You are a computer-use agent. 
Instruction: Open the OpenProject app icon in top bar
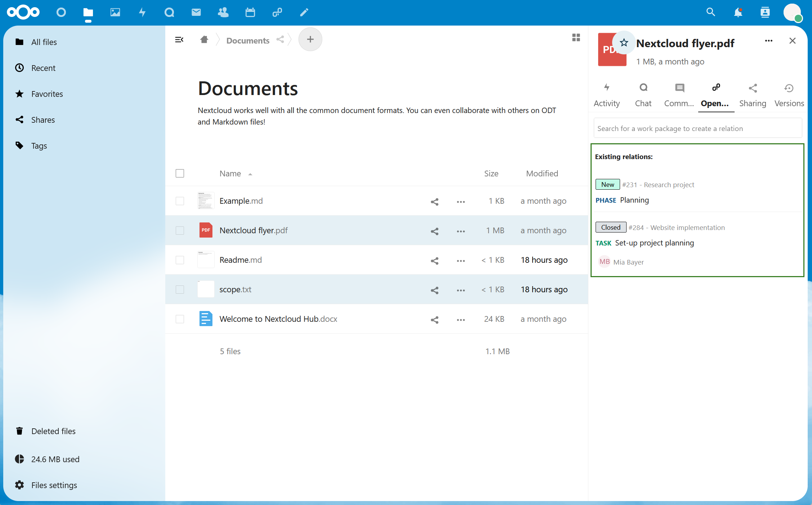point(277,13)
